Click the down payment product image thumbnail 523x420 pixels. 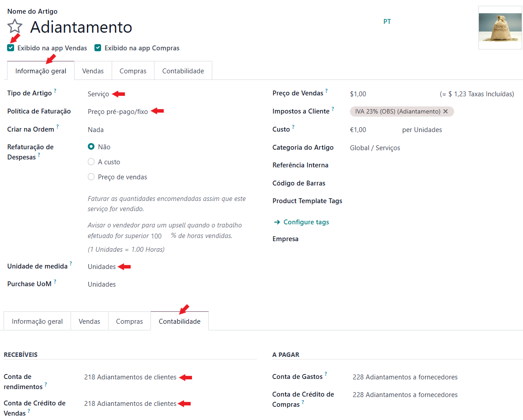point(500,27)
